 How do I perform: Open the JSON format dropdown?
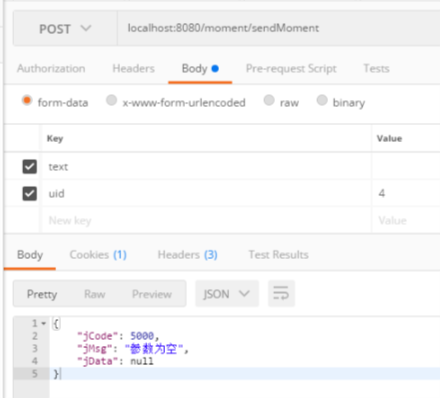pyautogui.click(x=227, y=294)
